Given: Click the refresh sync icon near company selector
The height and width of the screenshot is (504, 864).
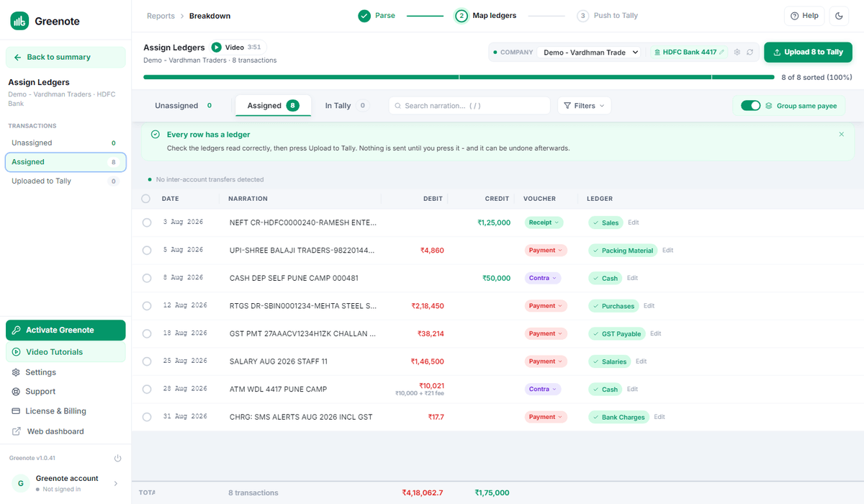Looking at the screenshot, I should coord(750,53).
